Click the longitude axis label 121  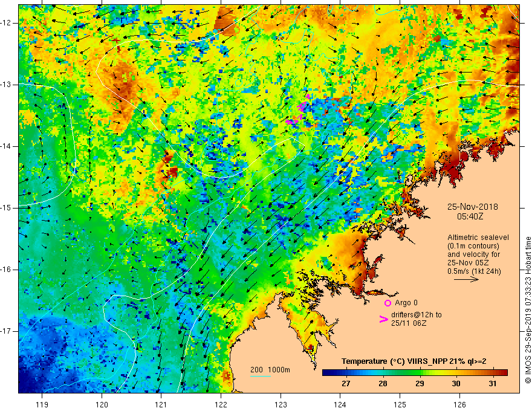coord(161,404)
